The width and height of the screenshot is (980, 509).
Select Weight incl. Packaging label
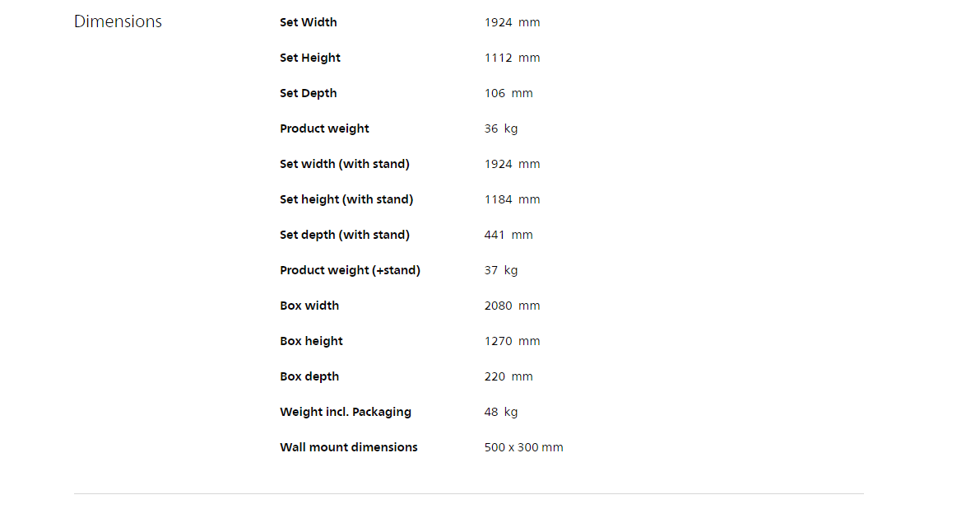coord(346,412)
